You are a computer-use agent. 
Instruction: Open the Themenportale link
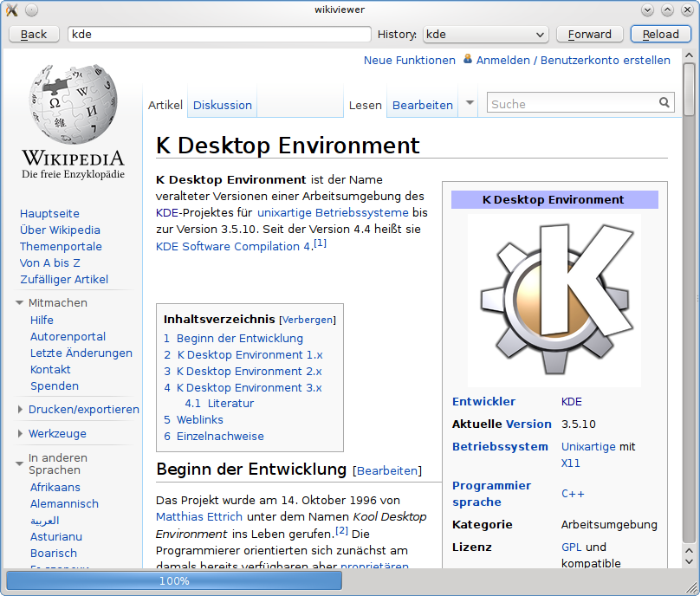click(61, 246)
